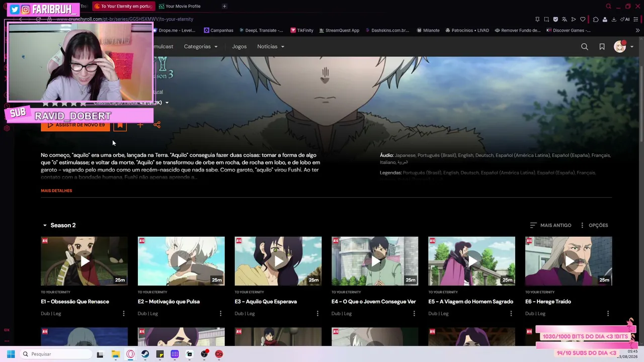Show more bookmarks with double chevron

coord(637,30)
